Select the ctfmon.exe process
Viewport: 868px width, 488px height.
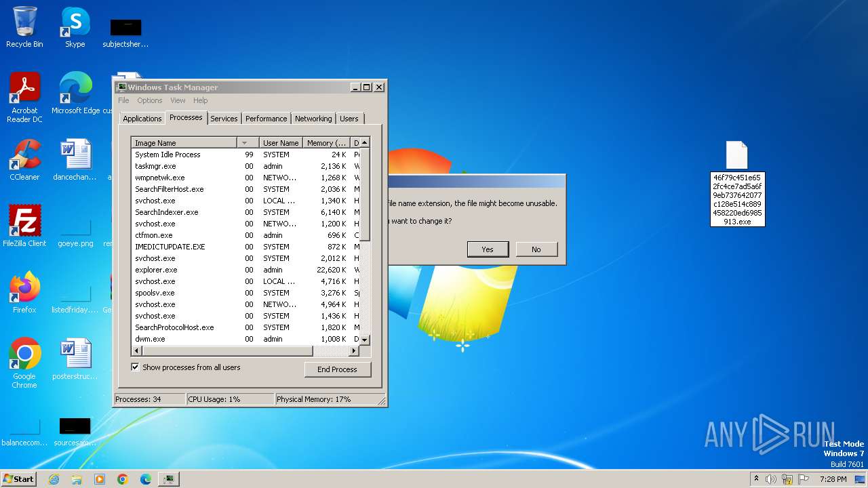[x=245, y=235]
